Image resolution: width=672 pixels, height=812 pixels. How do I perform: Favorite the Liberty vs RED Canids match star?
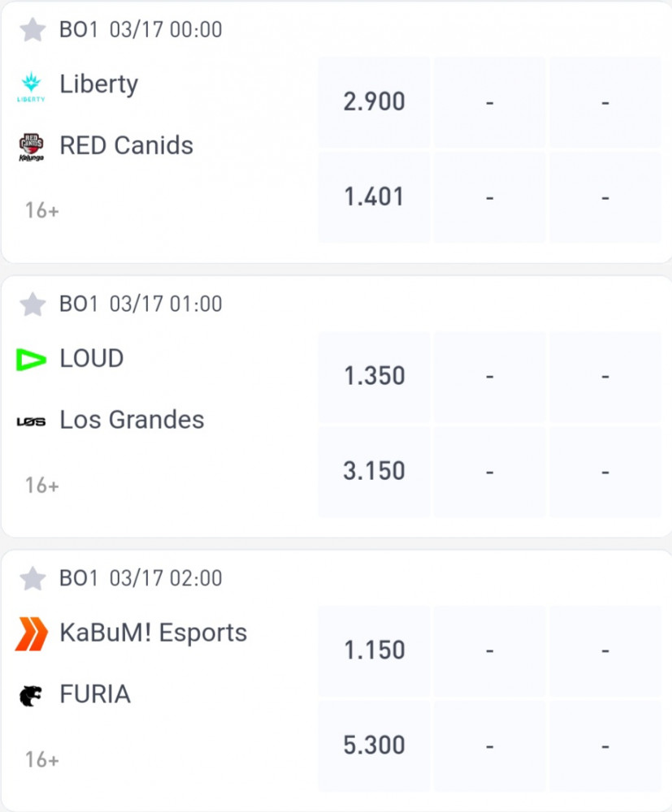coord(33,29)
